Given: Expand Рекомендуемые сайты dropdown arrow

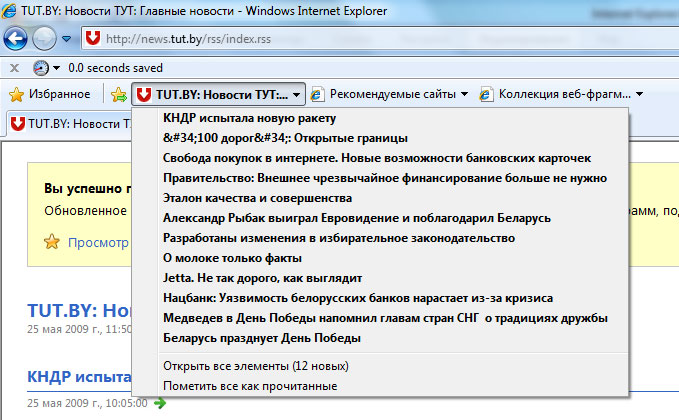Looking at the screenshot, I should click(465, 94).
